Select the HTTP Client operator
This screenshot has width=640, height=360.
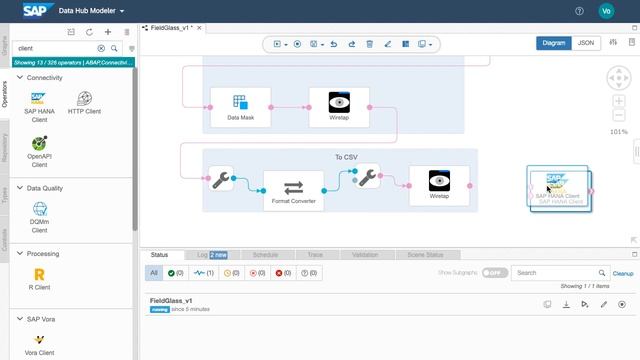pos(84,102)
